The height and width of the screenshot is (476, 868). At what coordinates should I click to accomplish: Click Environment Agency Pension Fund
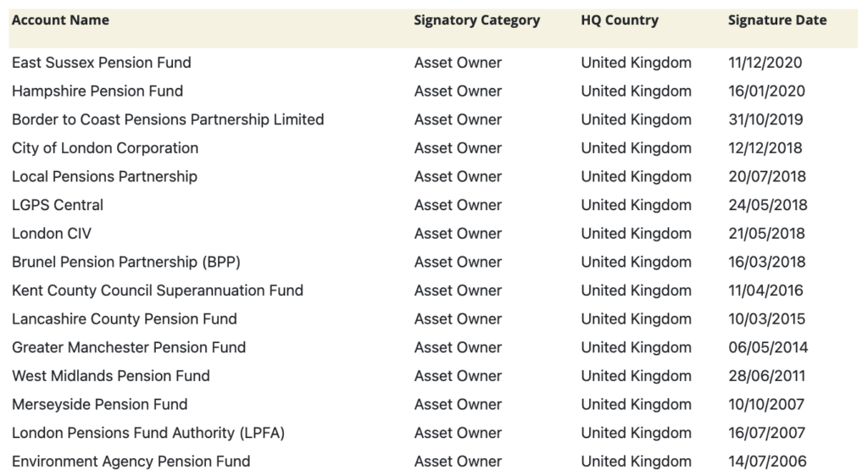(131, 462)
